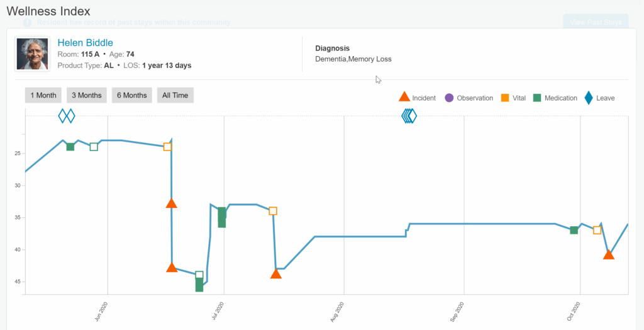The height and width of the screenshot is (330, 644).
Task: Click the filled medication square near October
Action: [x=574, y=230]
